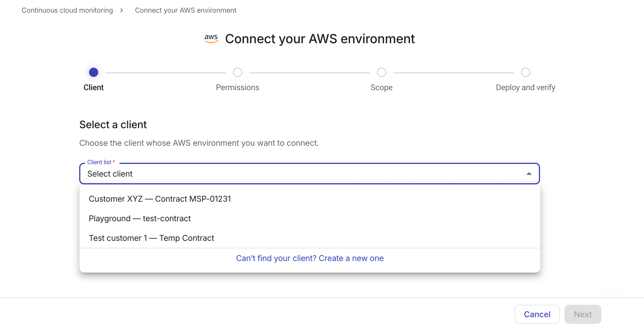
Task: Click the Scope step label
Action: (x=382, y=88)
